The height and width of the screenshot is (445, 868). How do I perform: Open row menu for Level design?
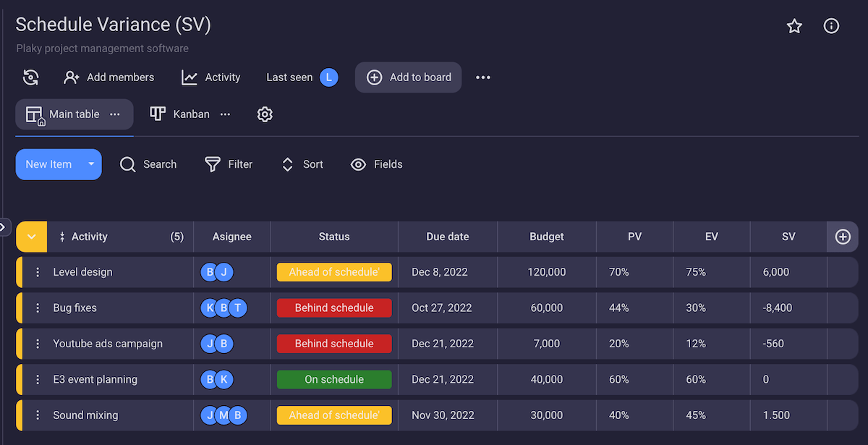point(38,272)
